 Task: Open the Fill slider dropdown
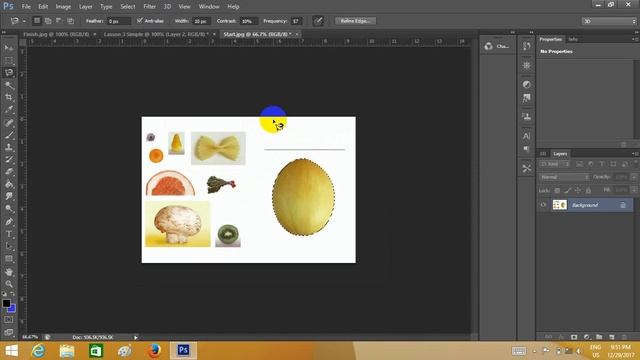click(634, 190)
